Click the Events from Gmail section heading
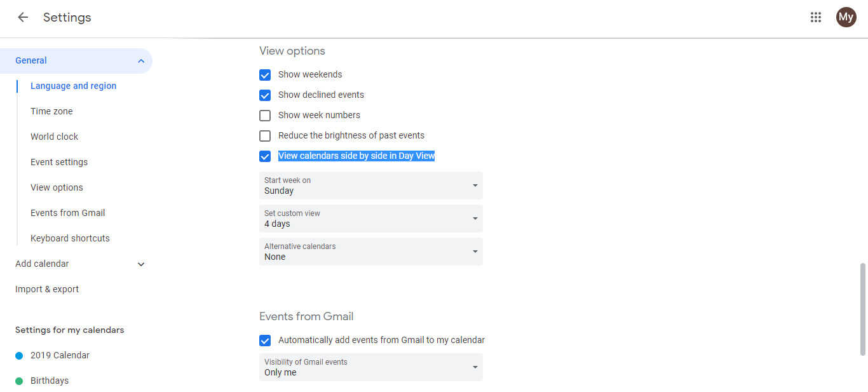 click(306, 316)
